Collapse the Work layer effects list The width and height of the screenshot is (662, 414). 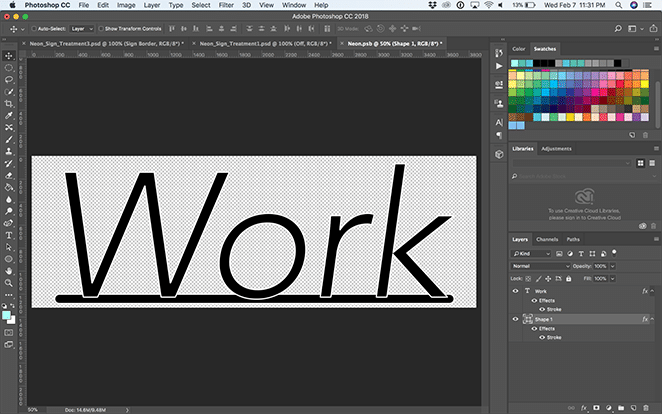click(x=653, y=291)
